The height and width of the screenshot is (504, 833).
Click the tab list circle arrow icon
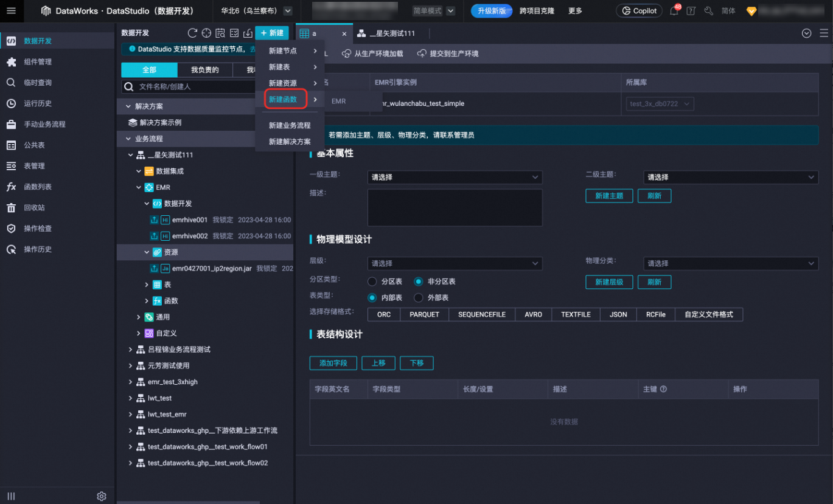pyautogui.click(x=807, y=33)
